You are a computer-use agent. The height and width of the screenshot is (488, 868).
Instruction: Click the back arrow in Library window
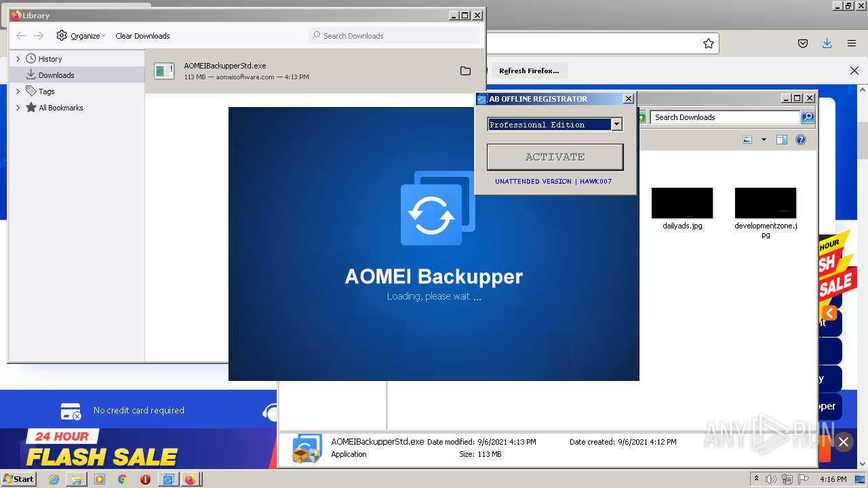click(x=21, y=36)
